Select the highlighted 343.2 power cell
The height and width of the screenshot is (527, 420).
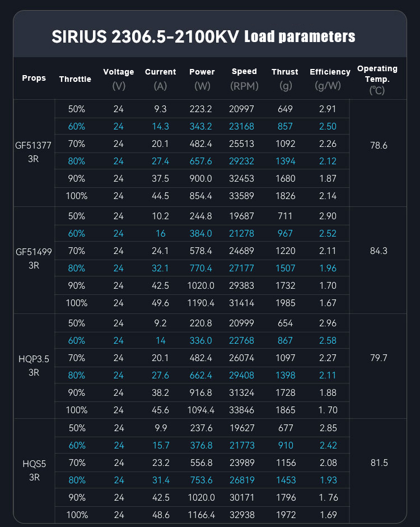pos(202,126)
